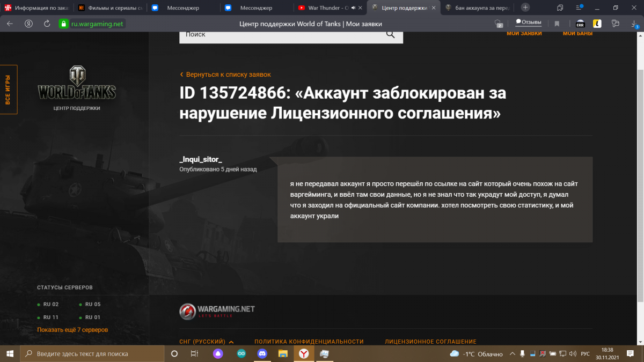This screenshot has height=362, width=644.
Task: Switch to first Мессенджер tab
Action: click(182, 8)
